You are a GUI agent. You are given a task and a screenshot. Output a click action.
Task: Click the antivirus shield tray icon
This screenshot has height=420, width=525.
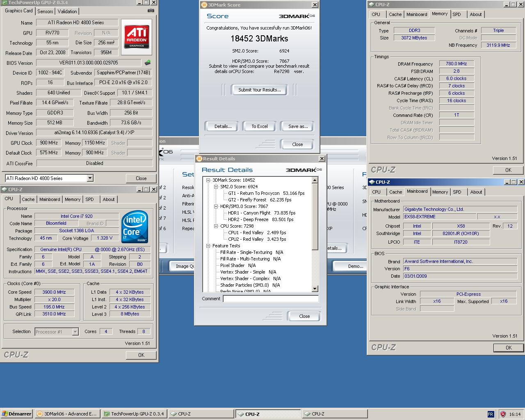[x=503, y=414]
